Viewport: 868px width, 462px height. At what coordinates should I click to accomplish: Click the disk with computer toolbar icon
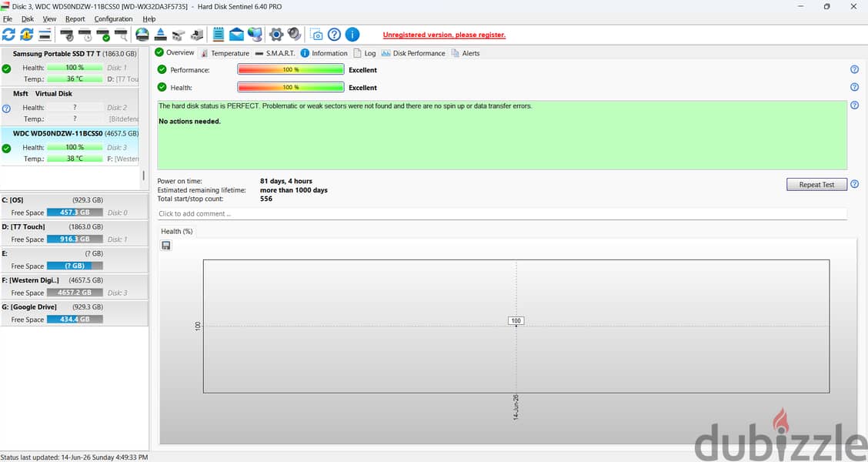tap(196, 35)
